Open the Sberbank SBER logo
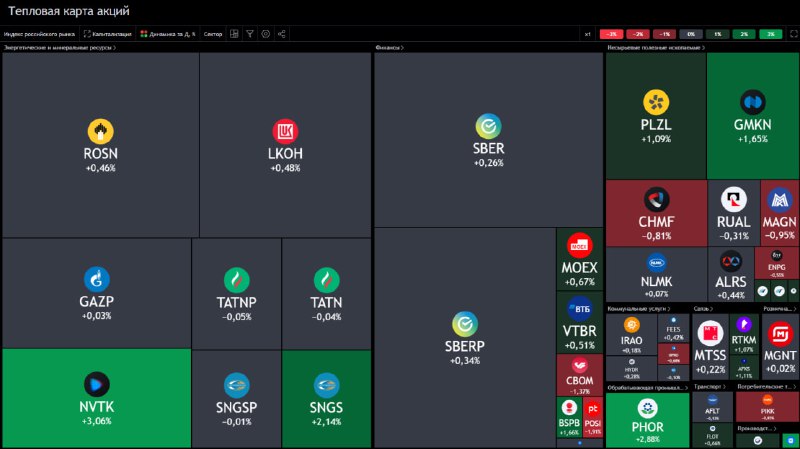 488,126
